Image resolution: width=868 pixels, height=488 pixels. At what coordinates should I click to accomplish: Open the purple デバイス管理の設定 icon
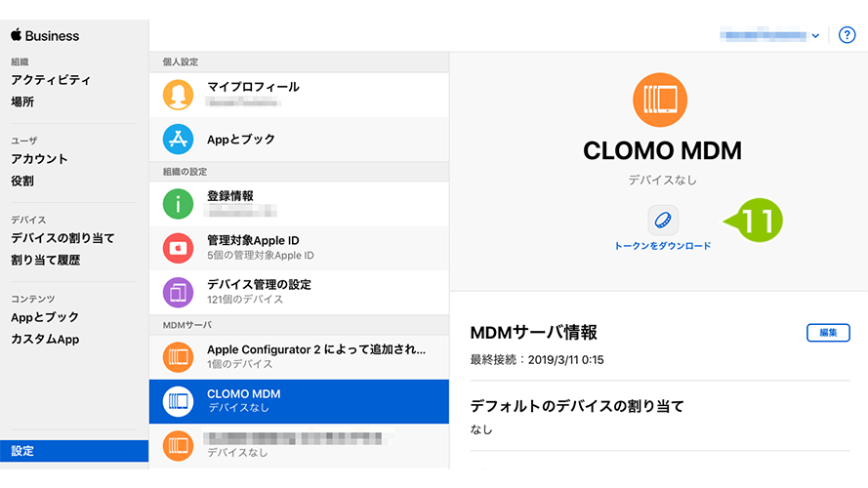178,292
